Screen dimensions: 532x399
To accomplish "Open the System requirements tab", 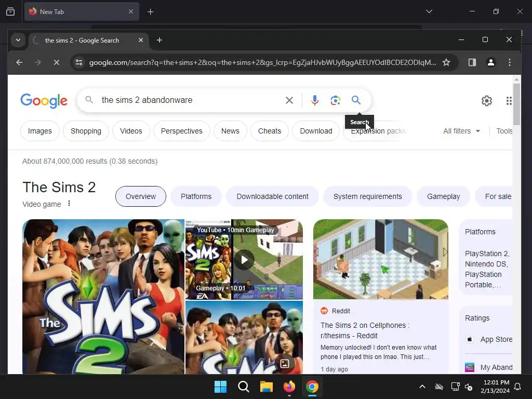I will click(368, 196).
